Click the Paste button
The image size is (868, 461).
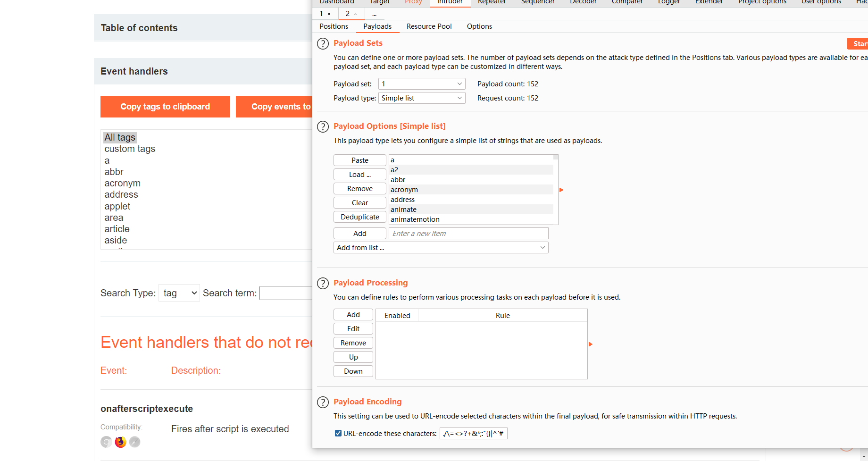click(360, 160)
